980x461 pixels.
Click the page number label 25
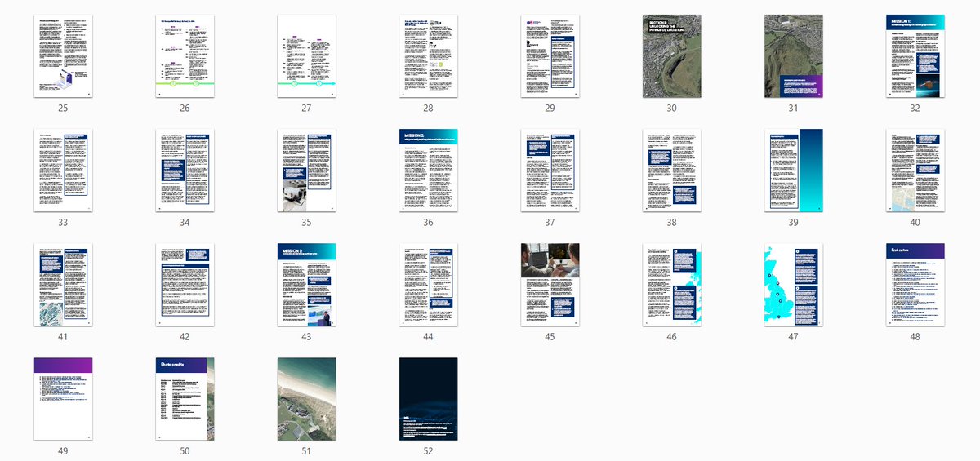[63, 108]
